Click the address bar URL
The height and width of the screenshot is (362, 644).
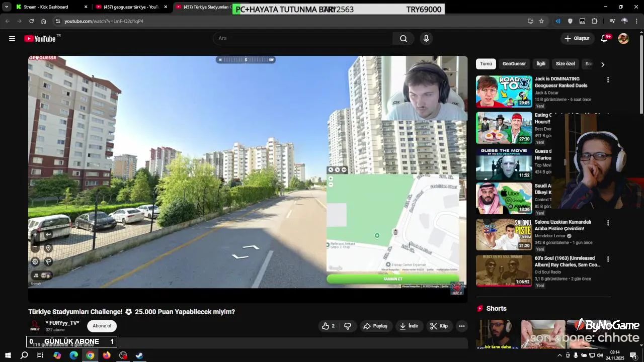point(104,21)
